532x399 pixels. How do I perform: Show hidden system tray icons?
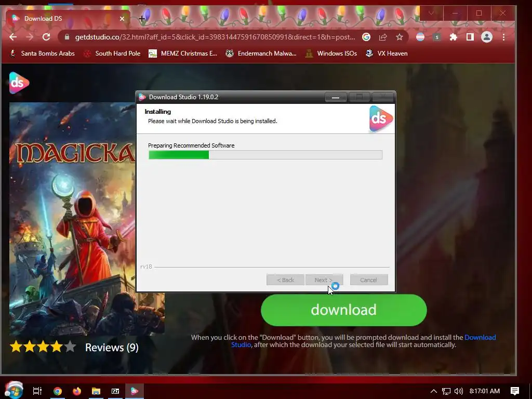(x=434, y=391)
